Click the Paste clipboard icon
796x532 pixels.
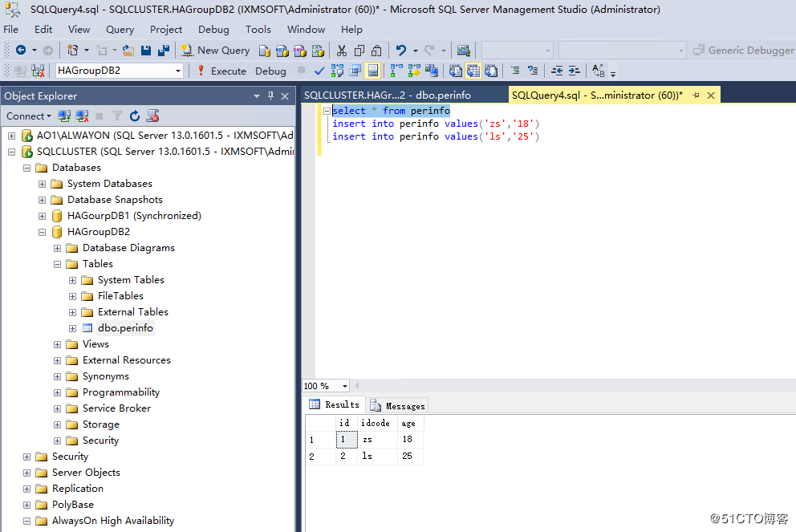[x=377, y=50]
